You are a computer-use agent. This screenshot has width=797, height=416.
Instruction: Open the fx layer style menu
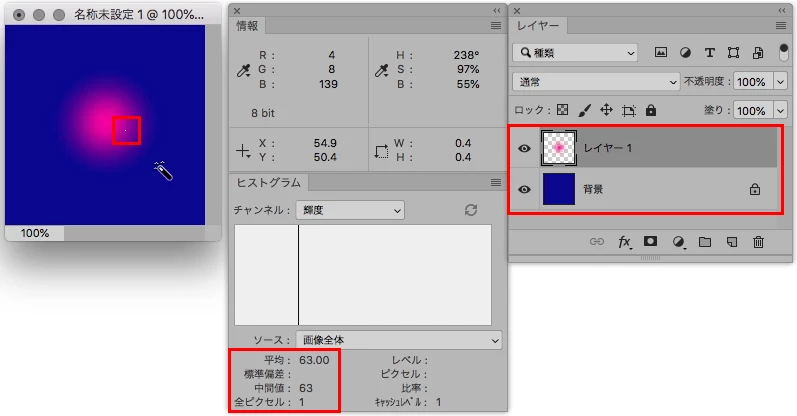coord(625,242)
